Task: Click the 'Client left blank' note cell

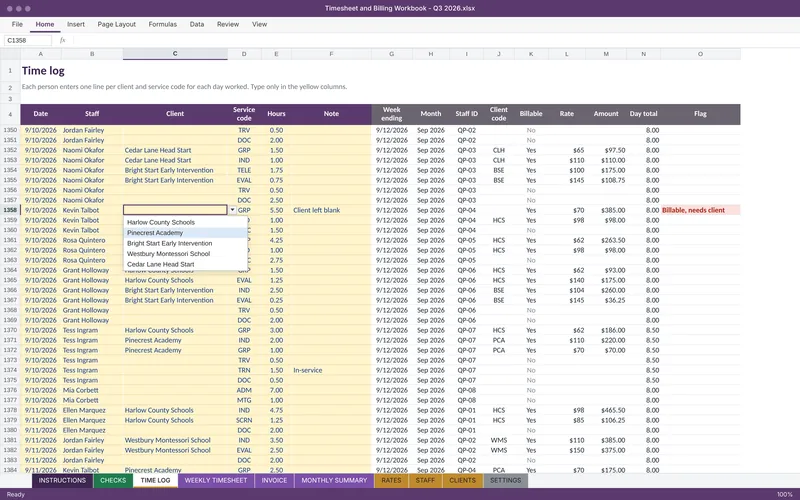Action: pyautogui.click(x=331, y=210)
